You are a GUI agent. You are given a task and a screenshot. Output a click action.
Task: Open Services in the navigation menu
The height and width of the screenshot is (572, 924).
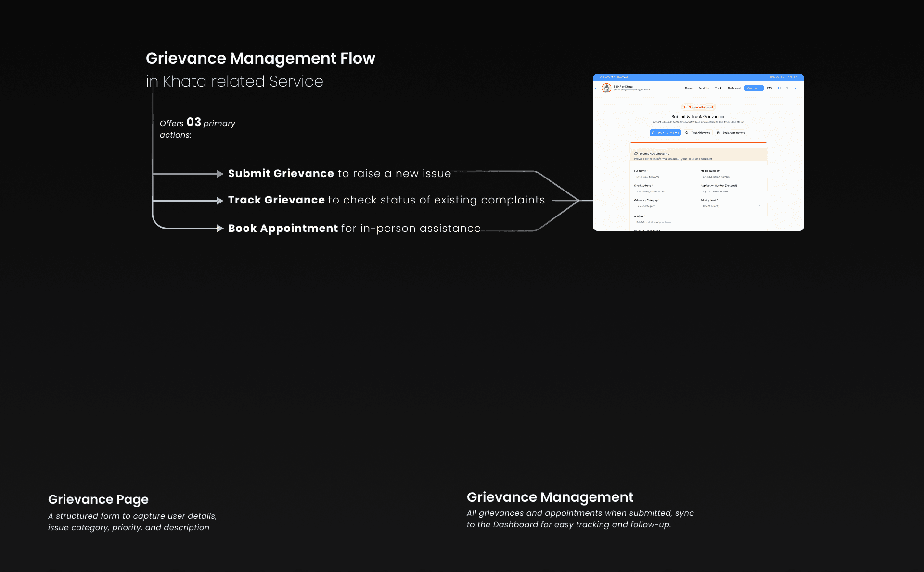coord(703,88)
